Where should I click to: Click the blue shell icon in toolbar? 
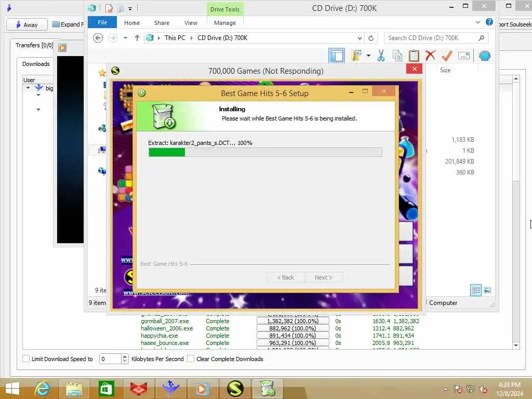point(485,56)
